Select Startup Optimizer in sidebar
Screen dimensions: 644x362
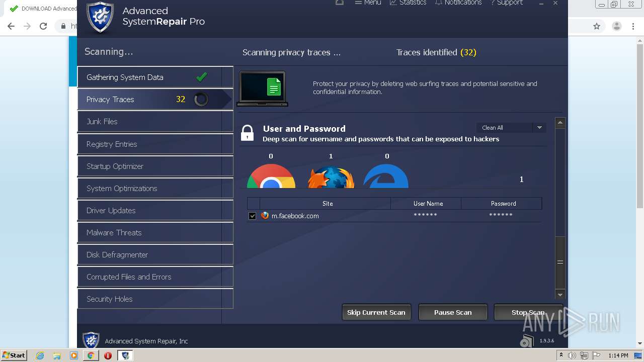155,166
